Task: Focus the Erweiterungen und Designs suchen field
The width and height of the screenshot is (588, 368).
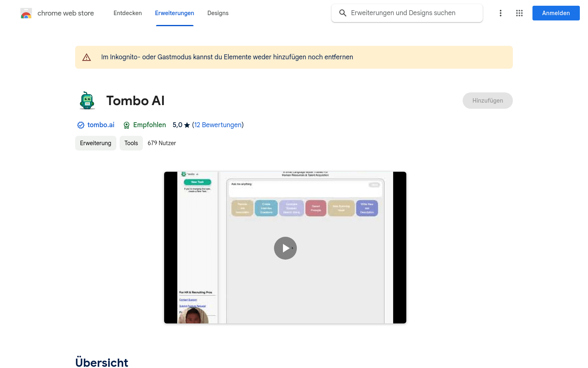Action: point(407,13)
